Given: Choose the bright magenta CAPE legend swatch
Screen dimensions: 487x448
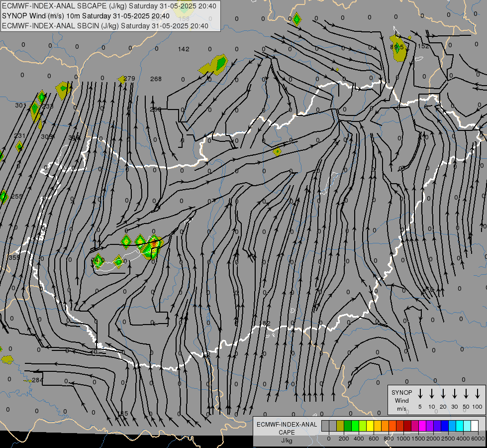Looking at the screenshot, I should [422, 426].
